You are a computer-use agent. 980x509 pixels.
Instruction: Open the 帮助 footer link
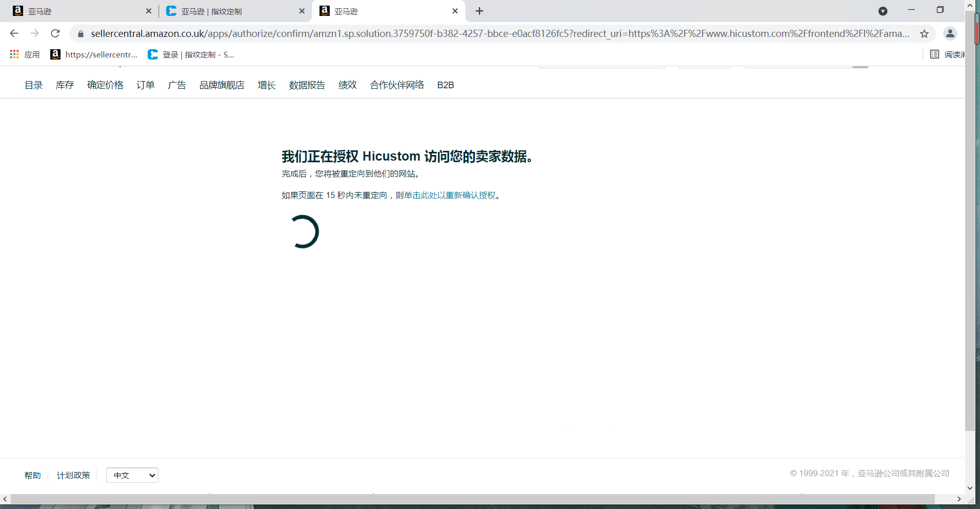pos(33,476)
